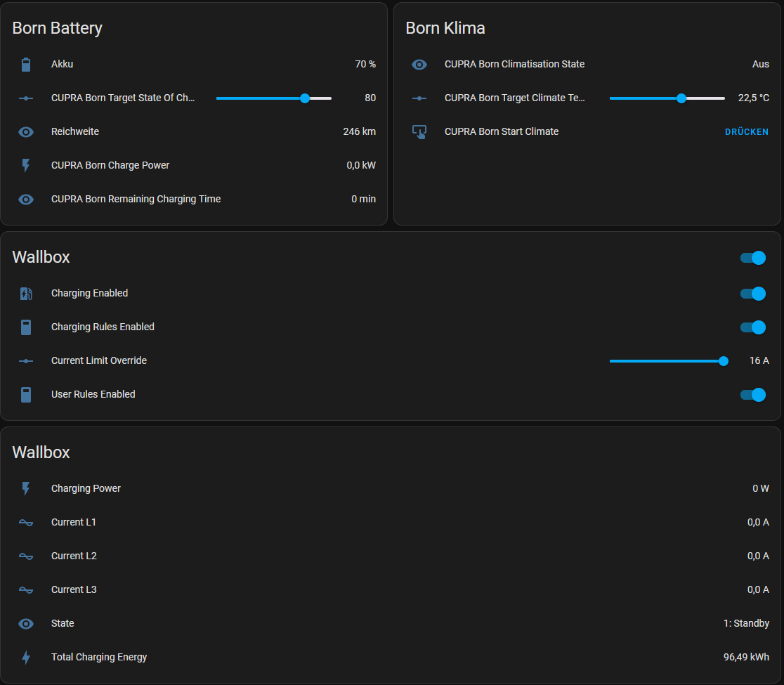The height and width of the screenshot is (685, 784).
Task: Click the Charging Enabled label
Action: click(x=89, y=294)
